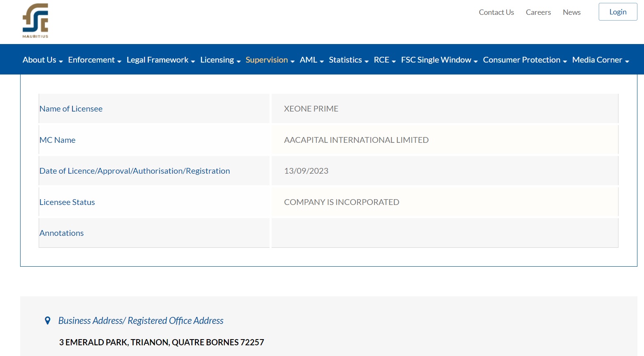Image resolution: width=644 pixels, height=356 pixels.
Task: Click the Name of Licensee label
Action: click(x=71, y=109)
